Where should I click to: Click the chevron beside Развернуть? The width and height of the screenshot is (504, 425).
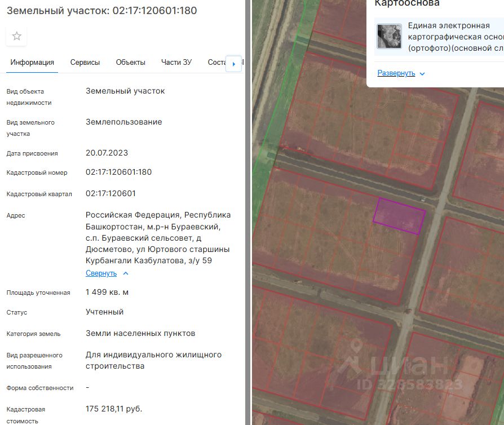click(x=422, y=74)
